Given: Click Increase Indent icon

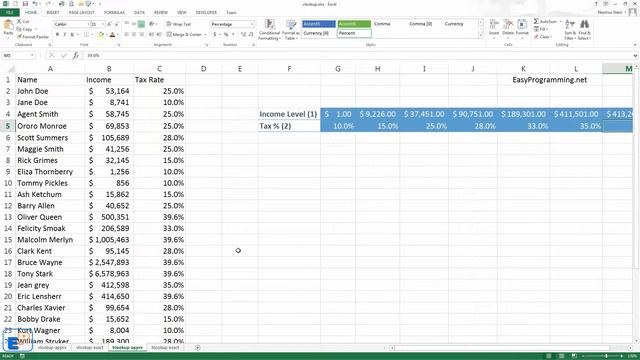Looking at the screenshot, I should [x=159, y=35].
